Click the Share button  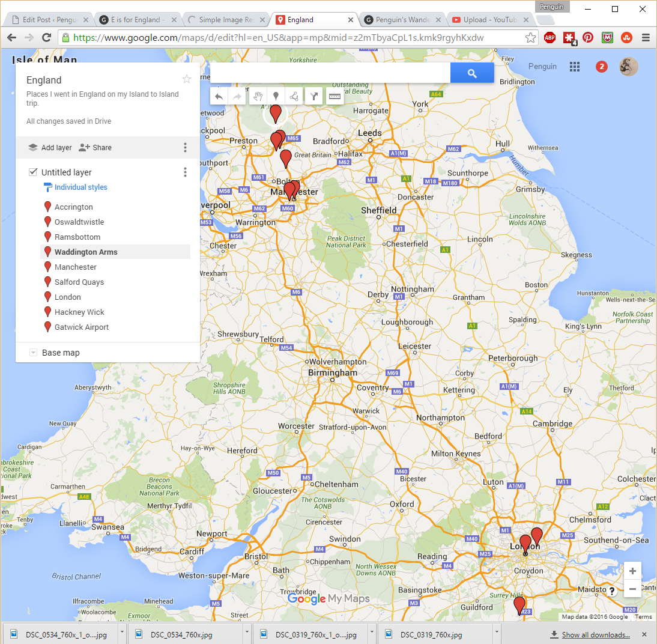(95, 148)
